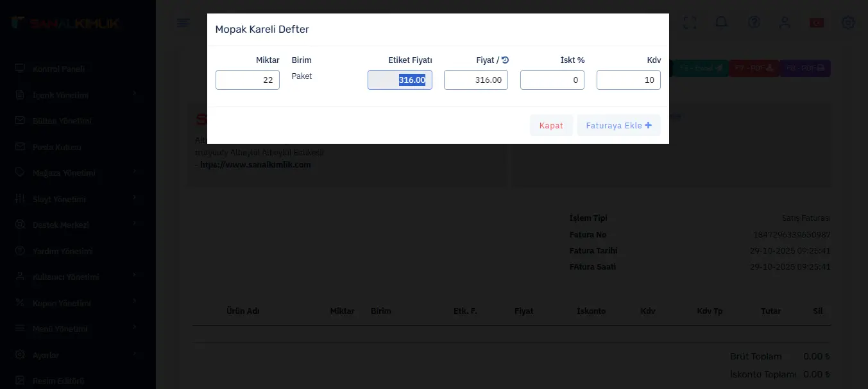
Task: Open the notifications bell icon
Action: 722,22
